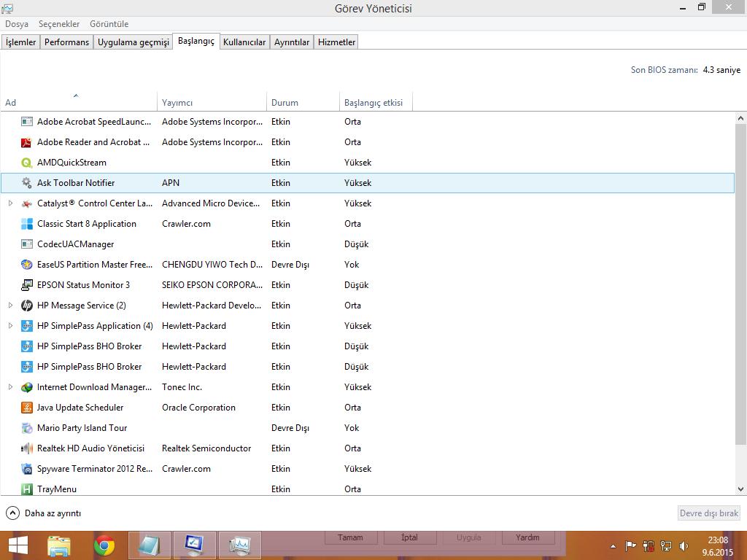747x560 pixels.
Task: Click SEIKO EPSON CORPORA... publisher cell
Action: 212,285
